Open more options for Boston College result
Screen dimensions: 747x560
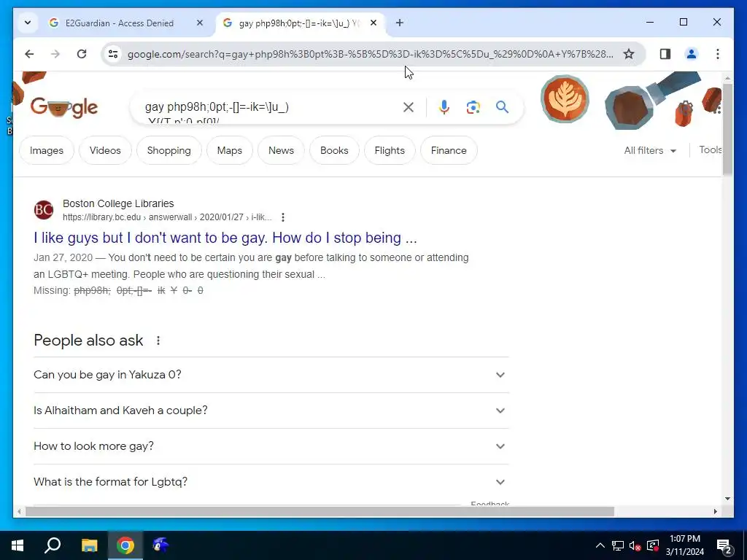coord(283,217)
